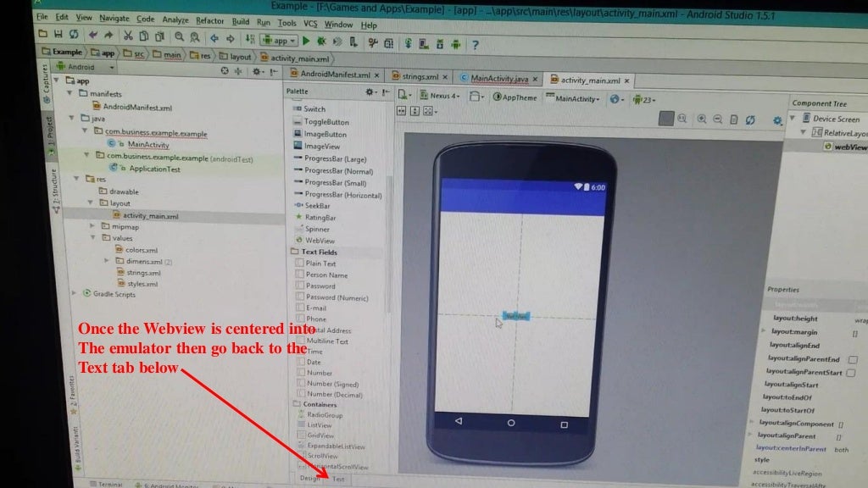Click scroll-from-source target icon in Project panel
The image size is (868, 488).
pyautogui.click(x=224, y=71)
